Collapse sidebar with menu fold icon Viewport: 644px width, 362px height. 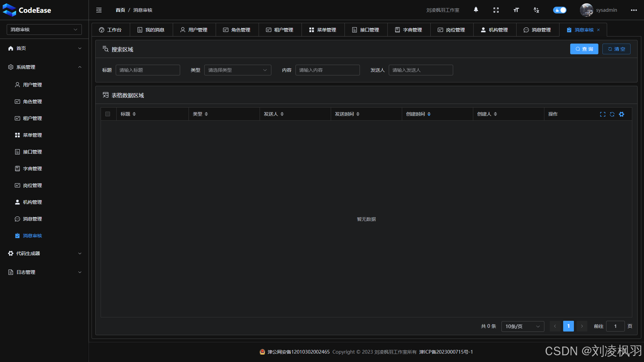click(x=99, y=10)
